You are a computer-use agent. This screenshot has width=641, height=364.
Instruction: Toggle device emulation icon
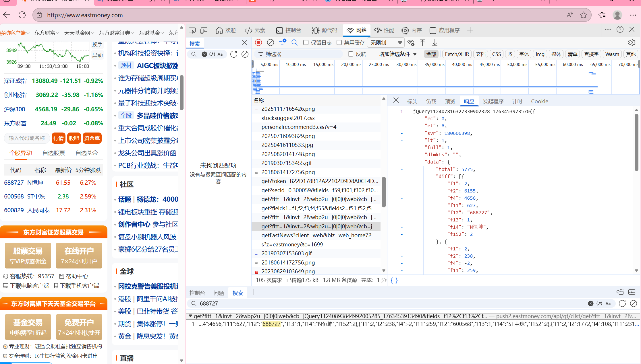(x=204, y=30)
